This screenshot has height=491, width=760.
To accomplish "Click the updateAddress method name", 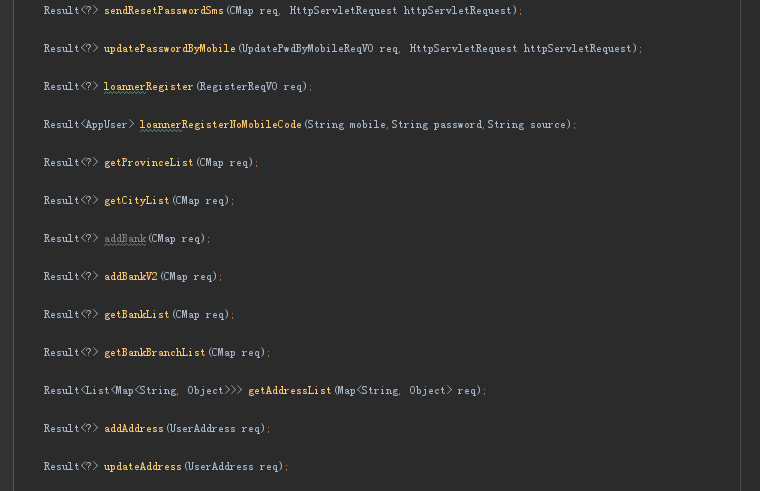I will tap(143, 466).
